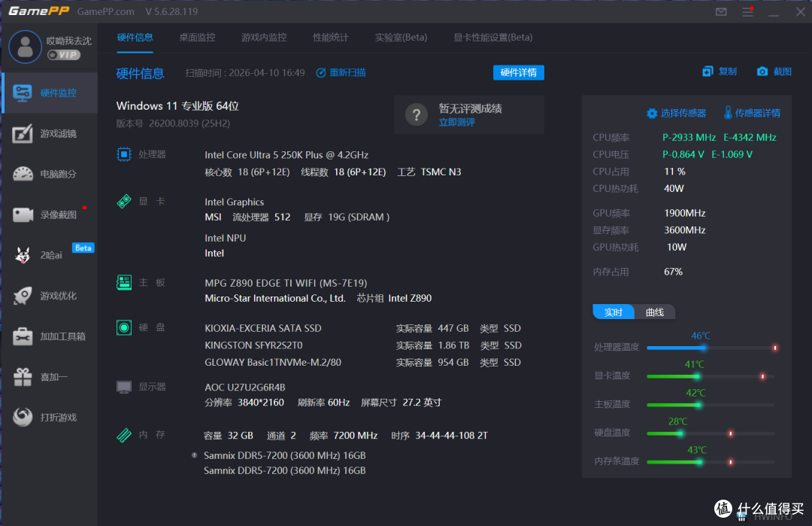Click the "KINGSTON SFYR2S2T0" disk row
812x526 pixels.
[x=362, y=345]
